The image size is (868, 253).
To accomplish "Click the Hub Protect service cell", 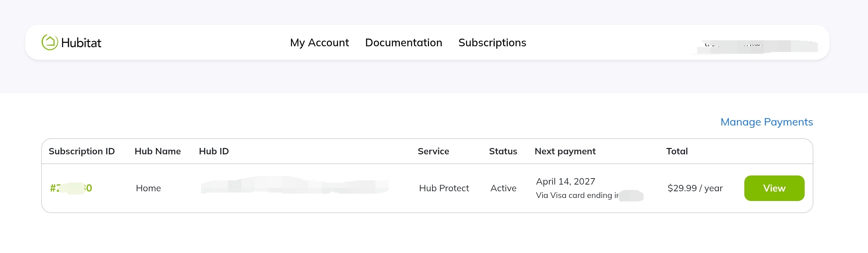I will pos(444,188).
